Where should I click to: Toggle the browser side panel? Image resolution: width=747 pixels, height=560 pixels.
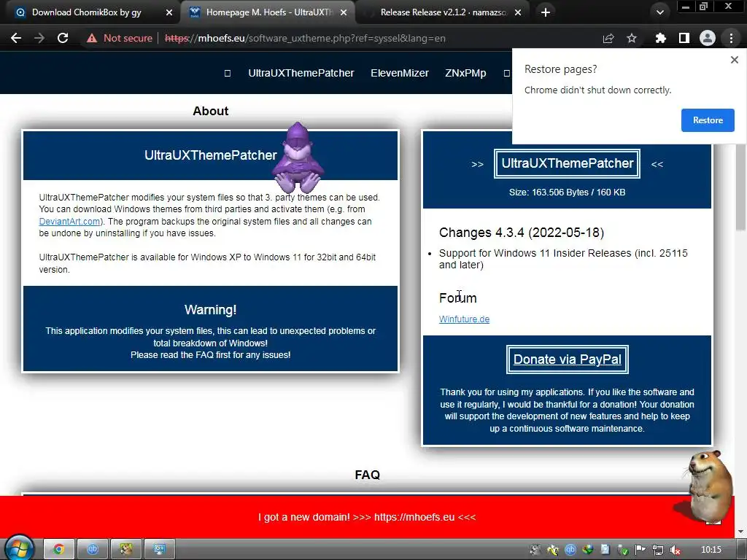(684, 38)
